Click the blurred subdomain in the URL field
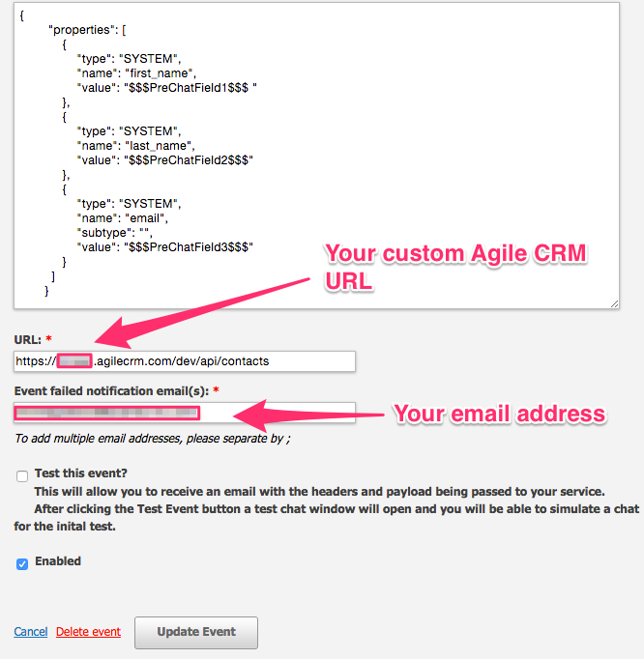 (73, 361)
